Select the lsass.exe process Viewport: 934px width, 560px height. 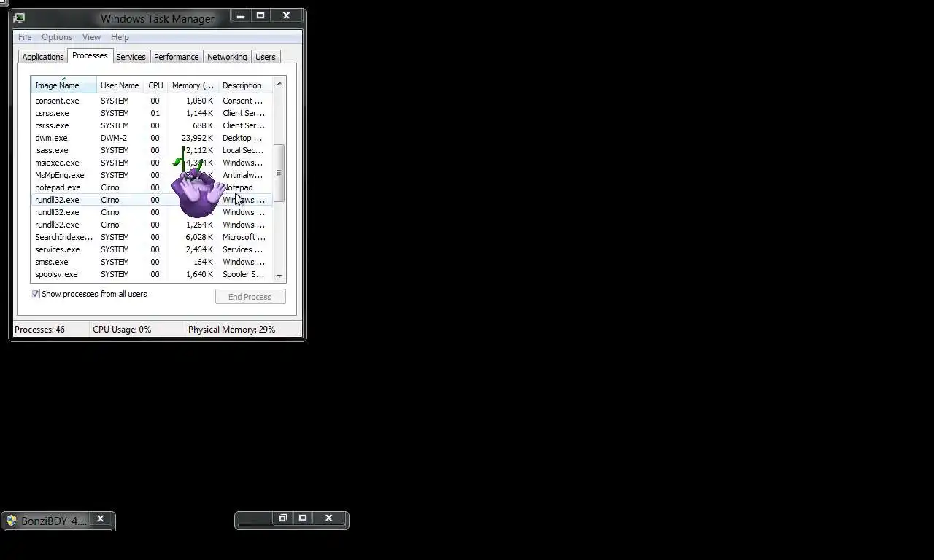(152, 150)
